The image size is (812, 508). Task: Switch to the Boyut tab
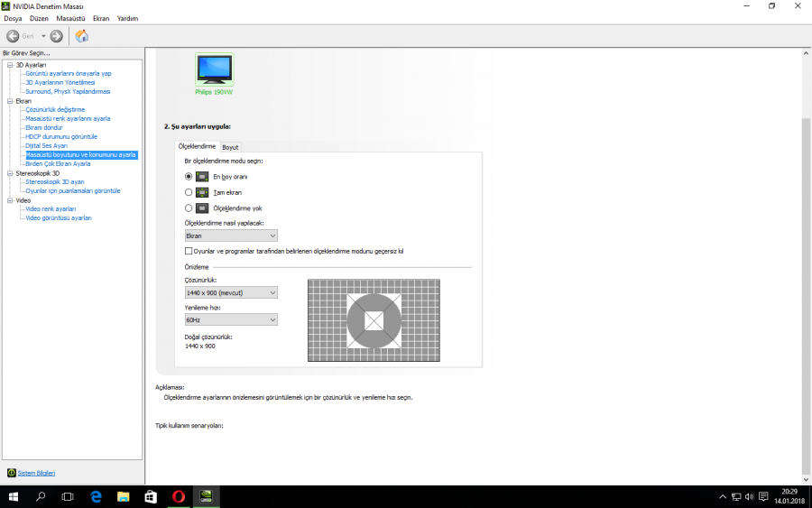(230, 148)
